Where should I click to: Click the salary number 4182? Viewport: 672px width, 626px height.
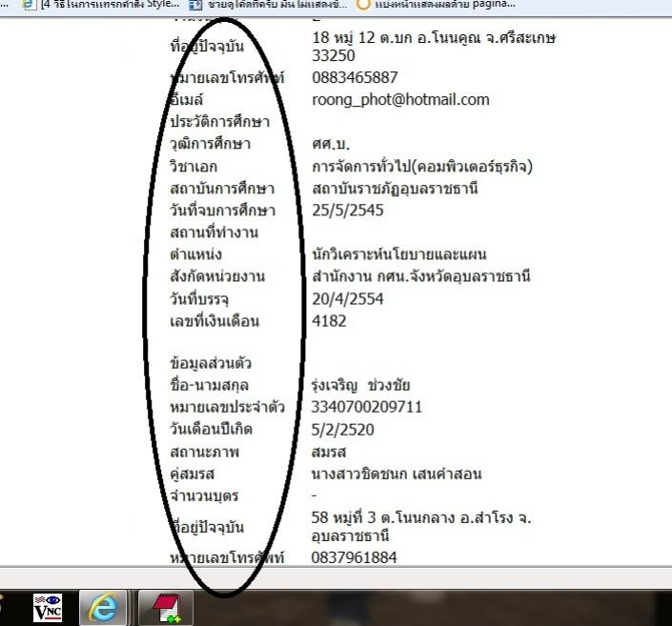[329, 321]
